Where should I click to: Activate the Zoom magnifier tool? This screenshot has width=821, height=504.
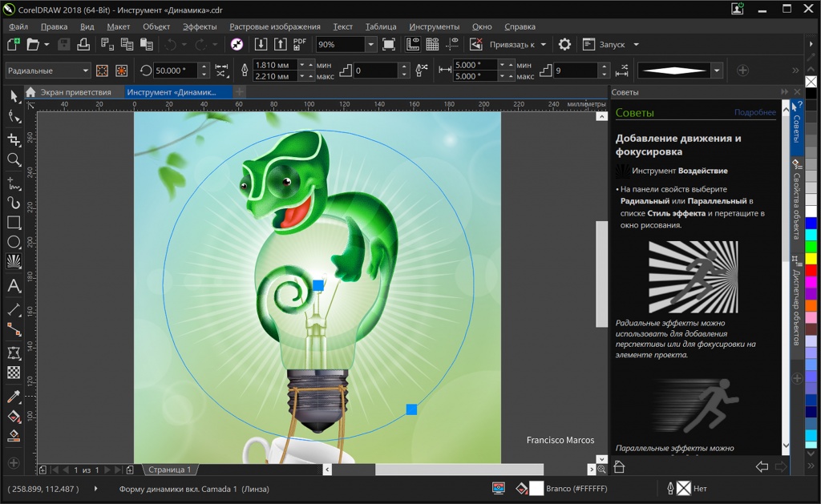pyautogui.click(x=14, y=159)
